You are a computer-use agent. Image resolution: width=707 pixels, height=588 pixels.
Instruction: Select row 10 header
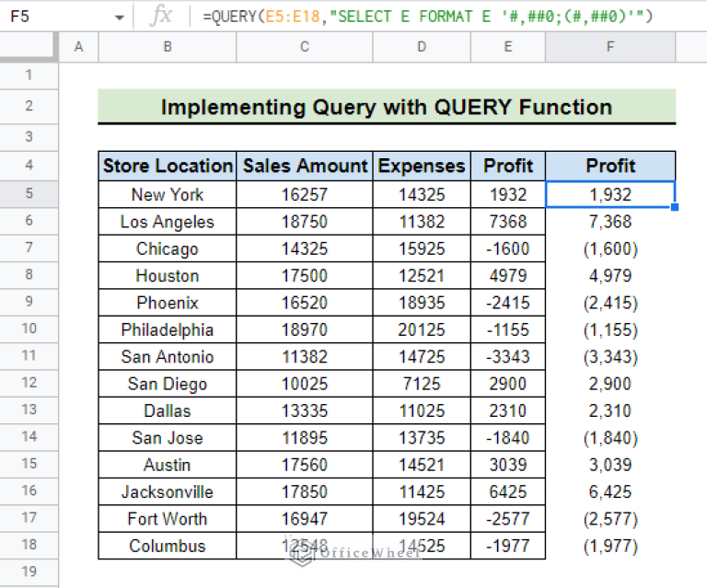click(x=29, y=329)
